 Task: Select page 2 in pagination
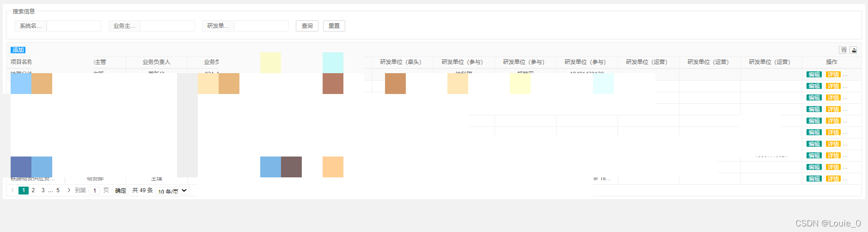tap(33, 190)
